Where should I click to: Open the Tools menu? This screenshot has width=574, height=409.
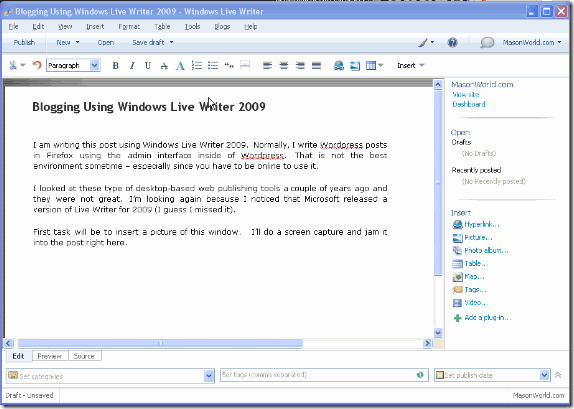[193, 27]
